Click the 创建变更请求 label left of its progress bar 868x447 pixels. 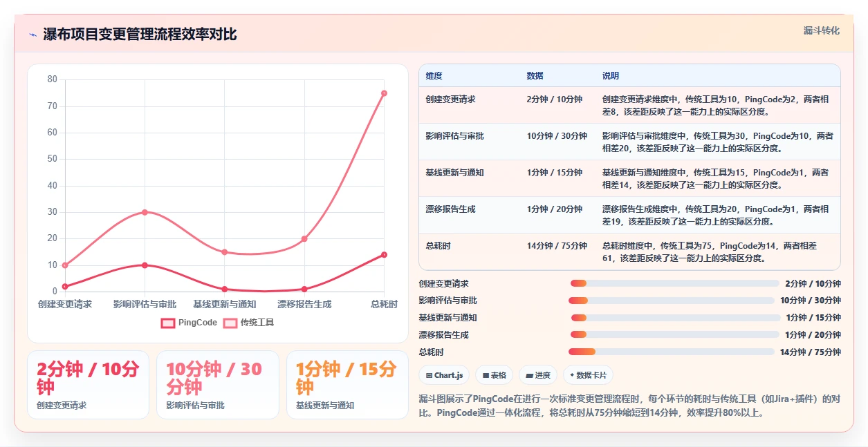[444, 284]
